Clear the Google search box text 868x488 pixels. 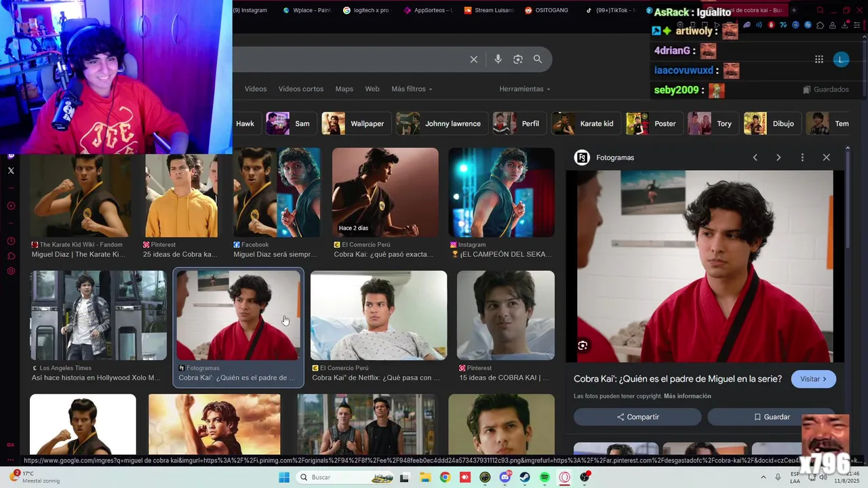[474, 60]
